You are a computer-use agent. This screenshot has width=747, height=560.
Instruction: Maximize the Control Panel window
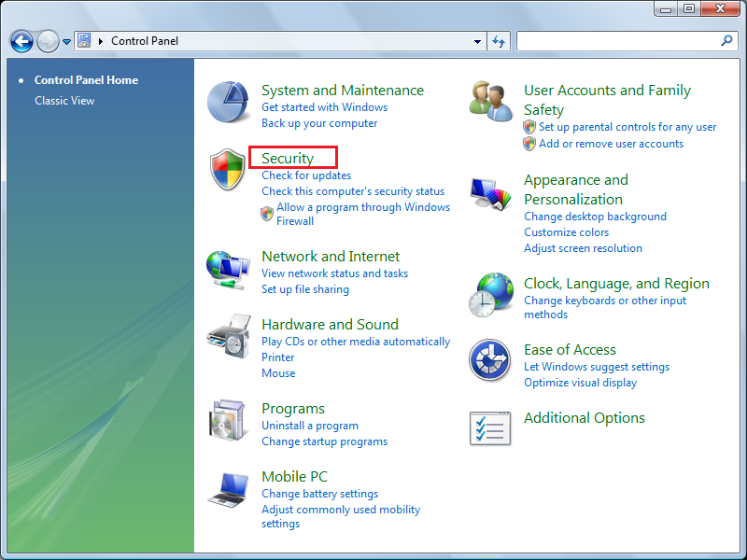click(x=689, y=8)
